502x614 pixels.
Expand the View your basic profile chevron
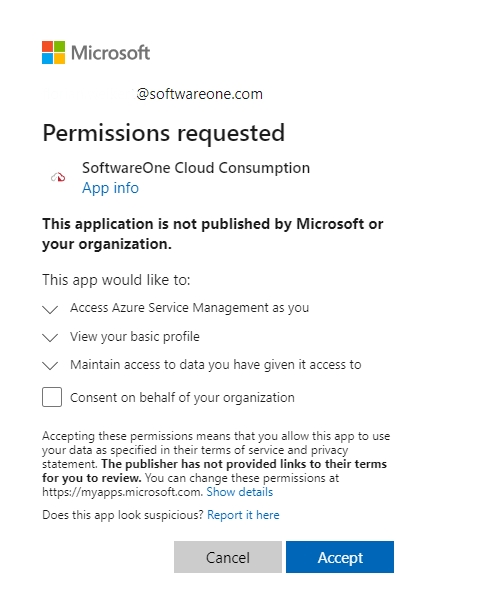[50, 338]
